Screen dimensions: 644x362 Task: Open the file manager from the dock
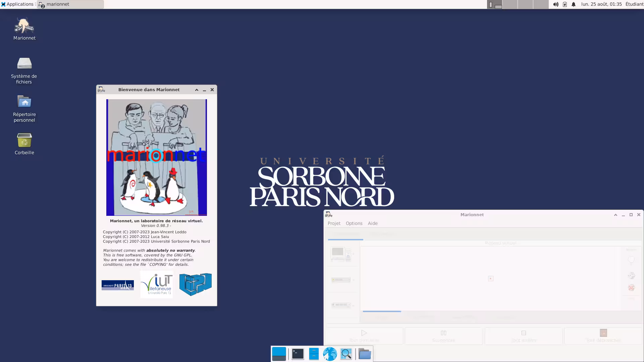pyautogui.click(x=364, y=354)
